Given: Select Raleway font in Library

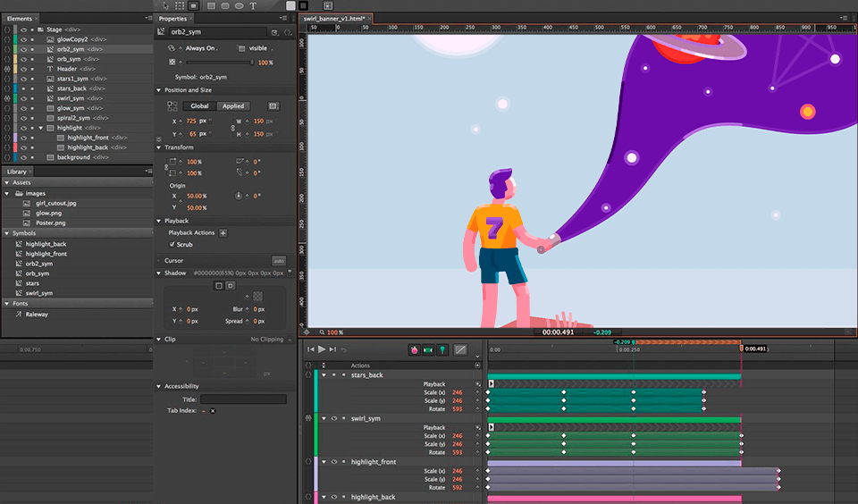Looking at the screenshot, I should 37,315.
